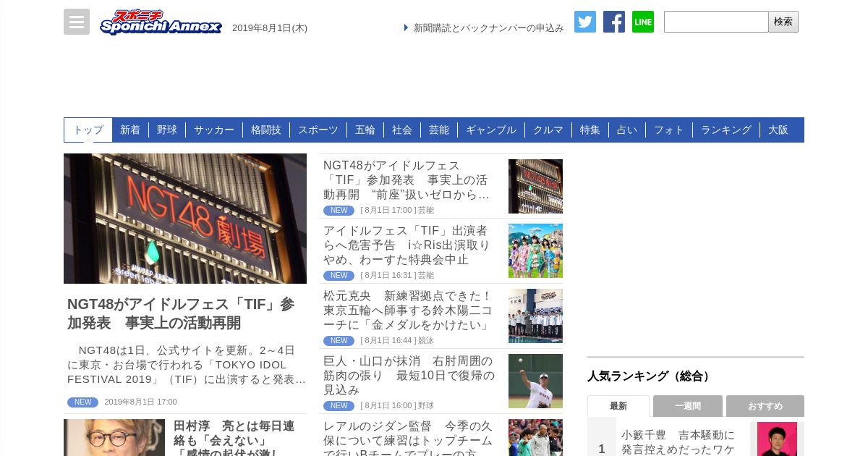Viewport: 868px width, 456px height.
Task: Click NEW badge beside 8月1日 16:31 timestamp
Action: (339, 276)
